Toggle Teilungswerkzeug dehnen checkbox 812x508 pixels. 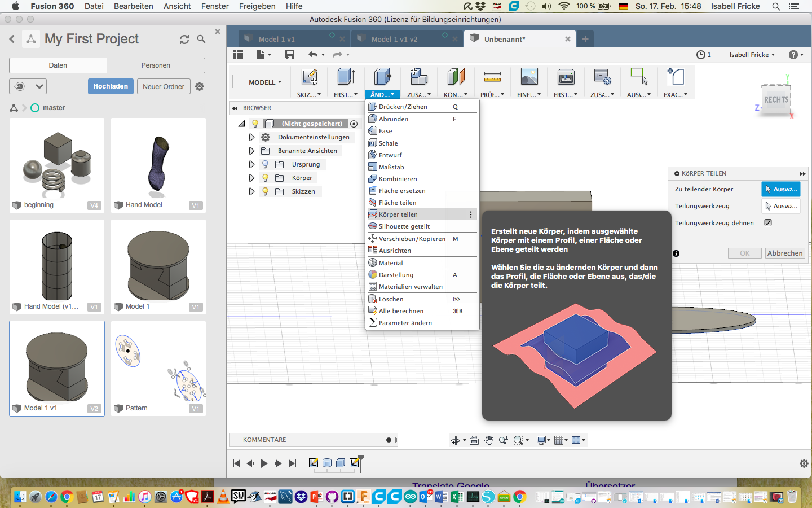click(768, 223)
